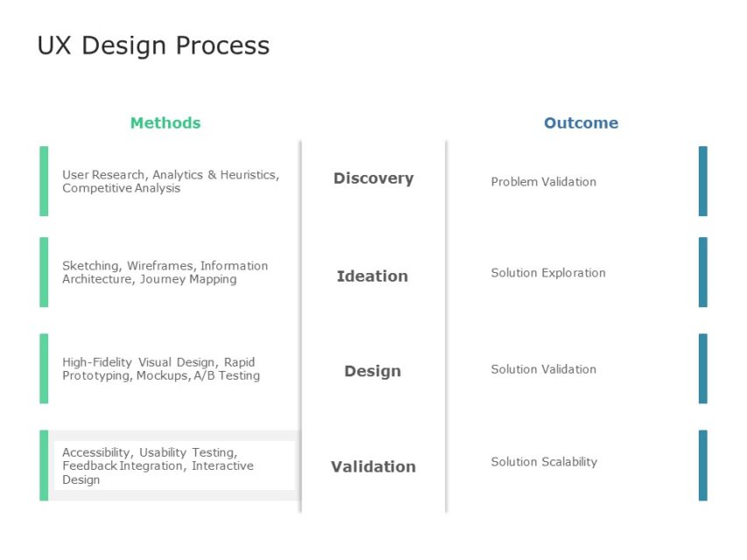Click the "Solution Validation" outcome text
747x560 pixels.
(543, 369)
